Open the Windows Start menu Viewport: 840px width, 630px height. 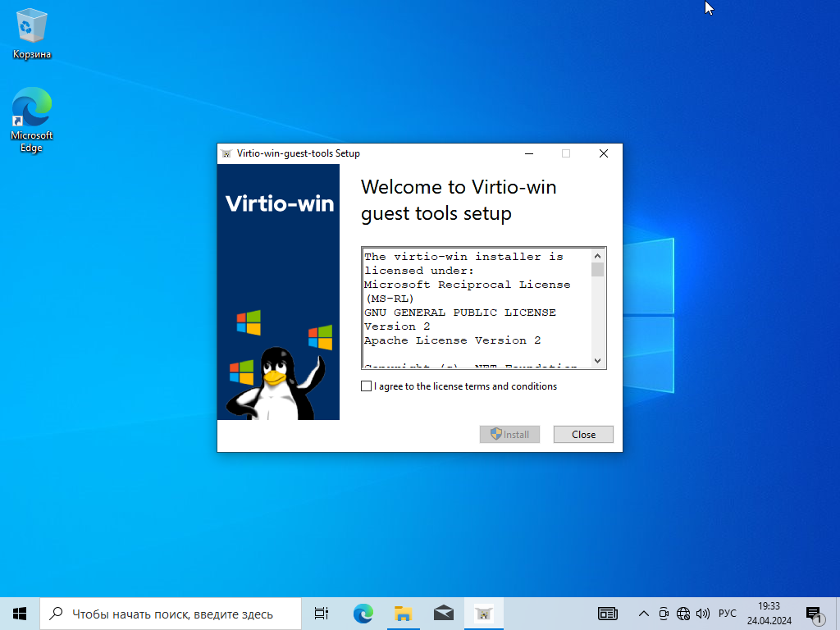tap(20, 613)
